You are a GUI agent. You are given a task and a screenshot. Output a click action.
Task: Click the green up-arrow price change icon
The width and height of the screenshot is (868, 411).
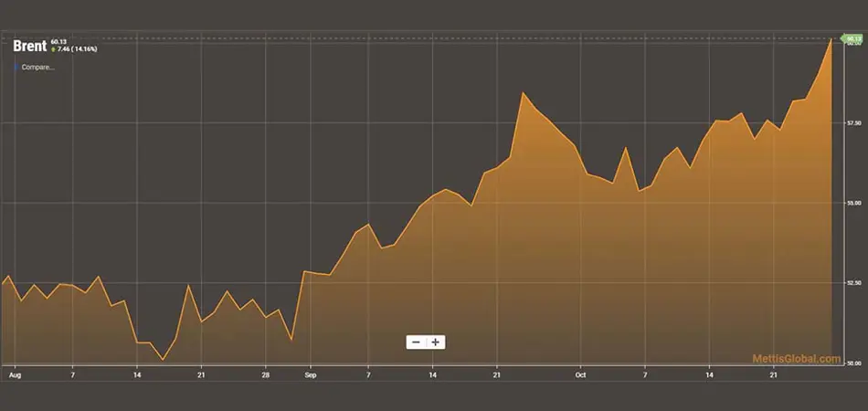(53, 49)
